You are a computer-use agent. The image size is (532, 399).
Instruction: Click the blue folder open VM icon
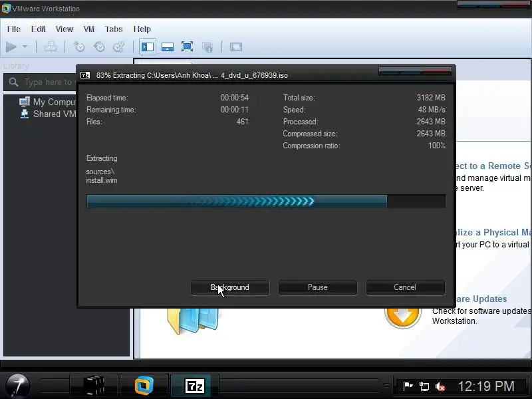193,321
